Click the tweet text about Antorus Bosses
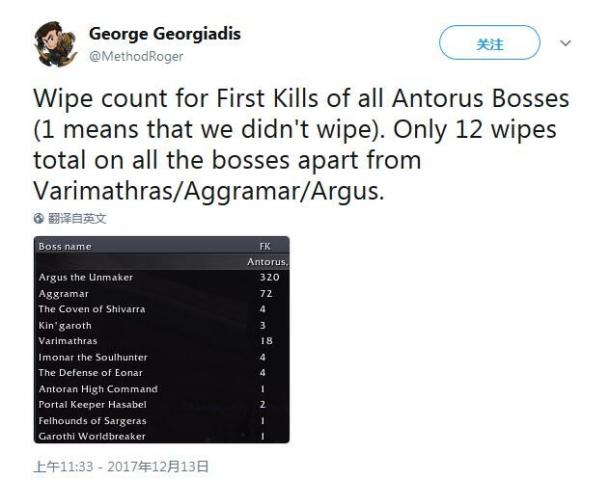The height and width of the screenshot is (480, 610). 301,144
